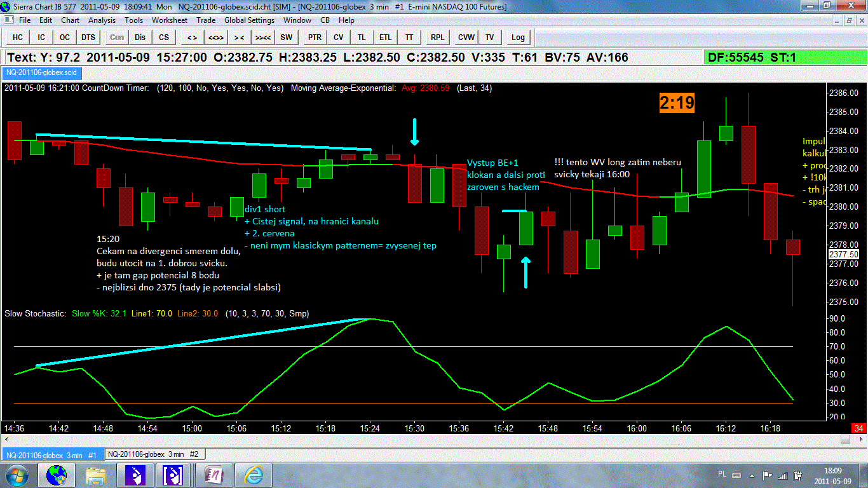Open the Windows Start menu
Image resolution: width=868 pixels, height=488 pixels.
tap(17, 475)
